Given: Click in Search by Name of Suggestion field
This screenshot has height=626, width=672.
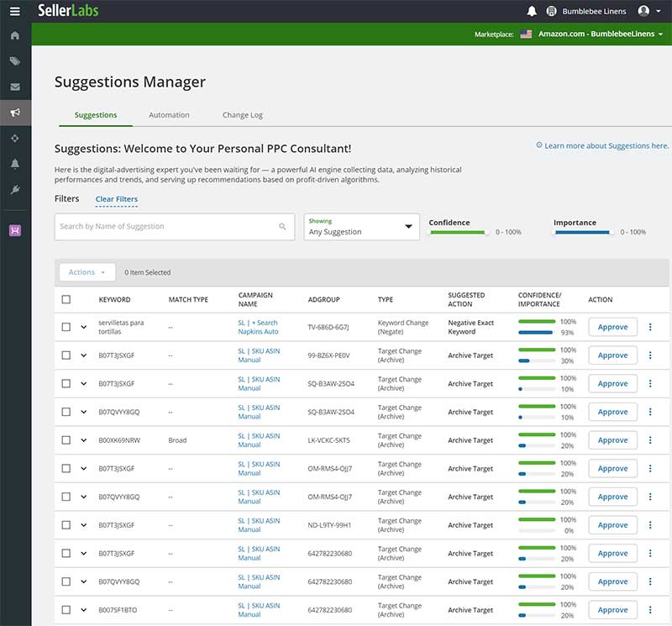Looking at the screenshot, I should (x=175, y=227).
